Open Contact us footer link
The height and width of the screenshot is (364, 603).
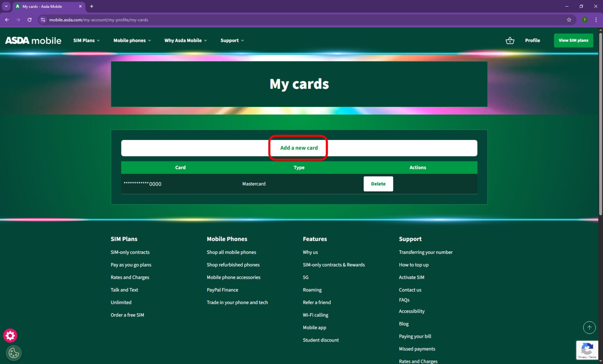click(410, 290)
